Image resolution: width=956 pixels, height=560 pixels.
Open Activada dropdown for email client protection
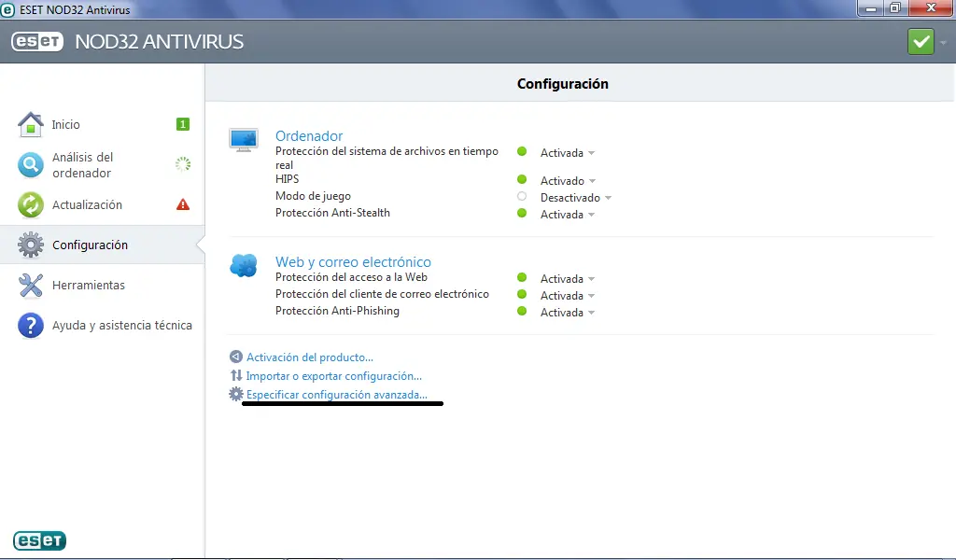568,296
